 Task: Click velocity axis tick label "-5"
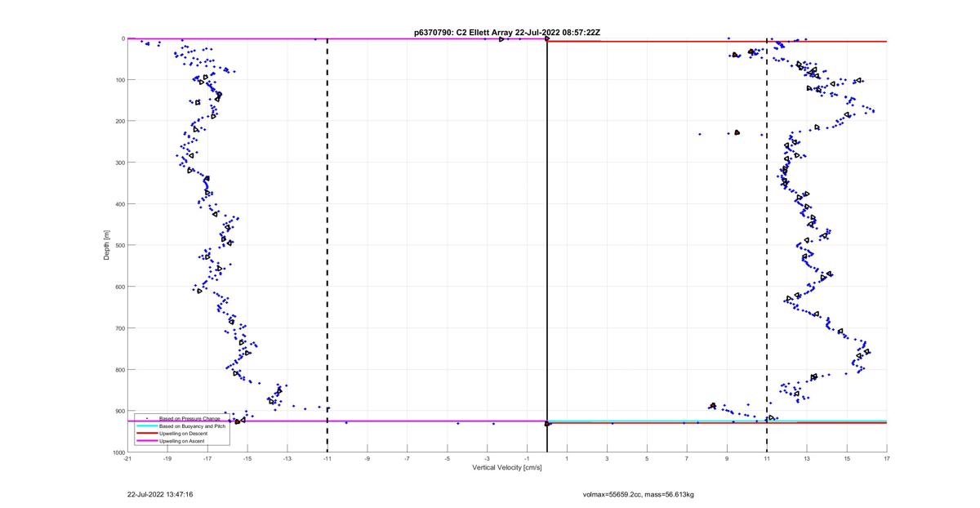448,459
